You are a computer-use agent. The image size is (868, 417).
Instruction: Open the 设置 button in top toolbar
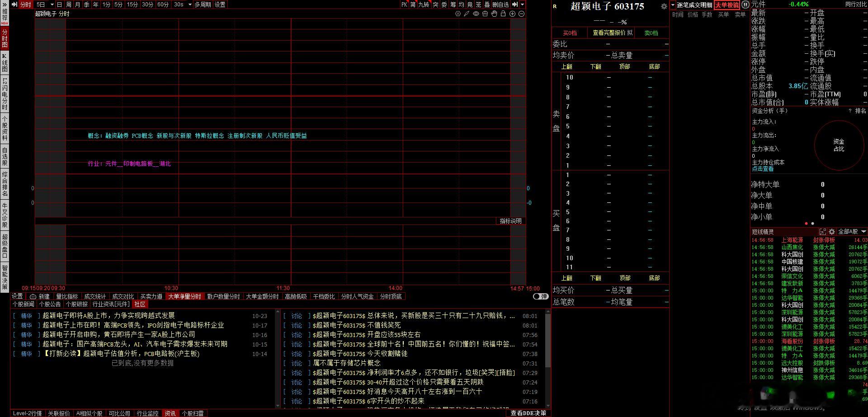[220, 5]
